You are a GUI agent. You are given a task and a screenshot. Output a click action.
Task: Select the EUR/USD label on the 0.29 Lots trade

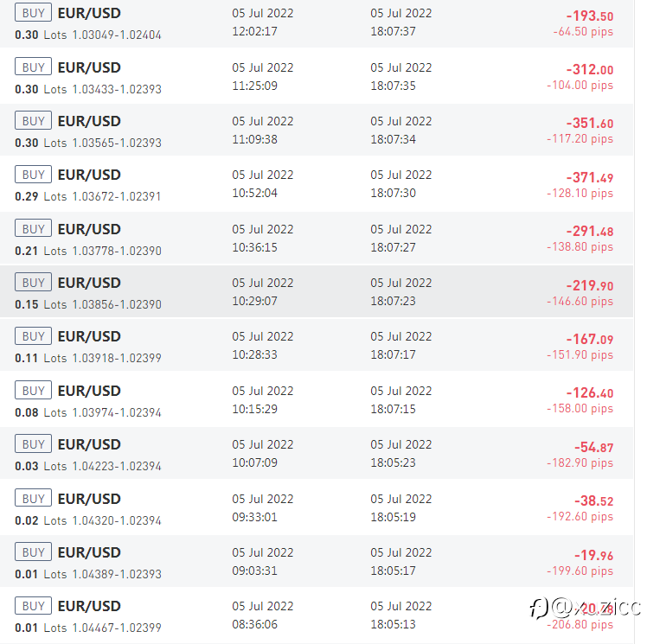(89, 175)
